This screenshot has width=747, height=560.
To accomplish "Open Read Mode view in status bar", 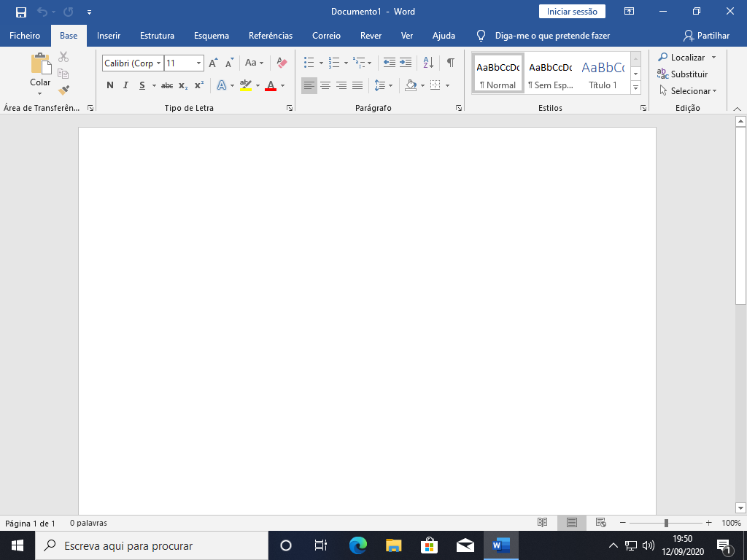I will [x=543, y=522].
